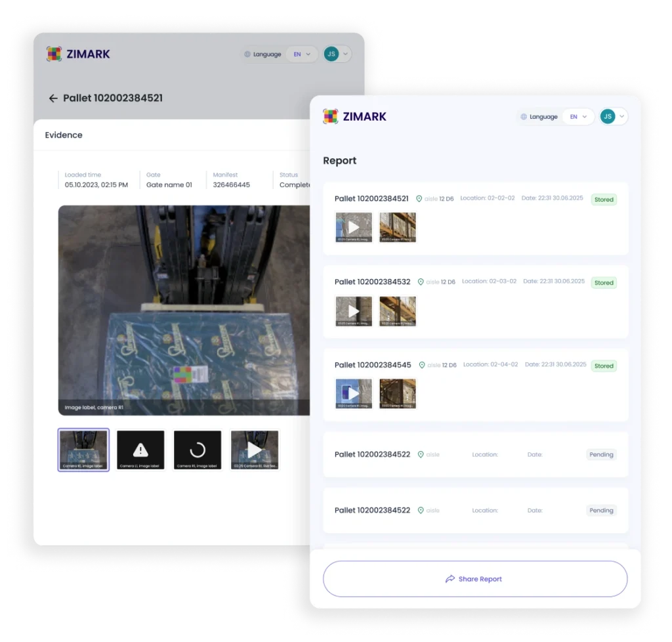This screenshot has height=642, width=672.
Task: Click the back arrow beside Pallet 102002384521
Action: [53, 98]
